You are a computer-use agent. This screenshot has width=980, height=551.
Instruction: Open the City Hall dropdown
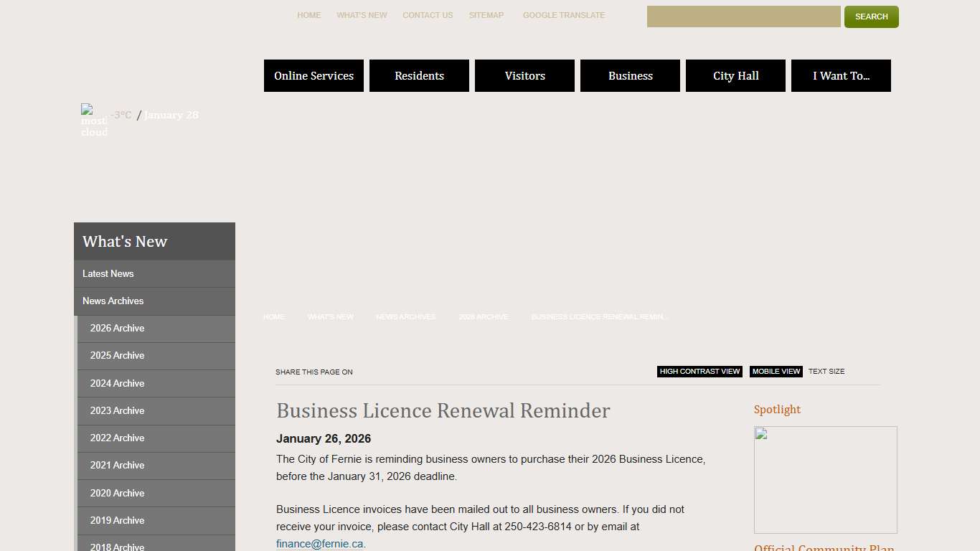(735, 75)
